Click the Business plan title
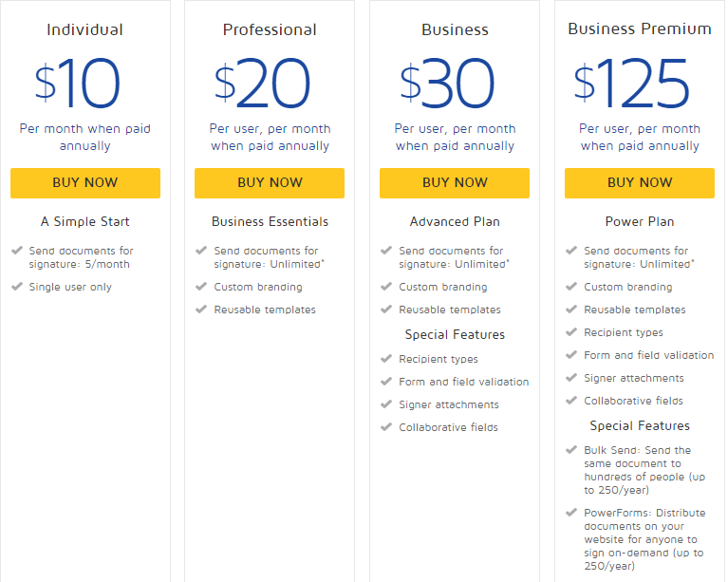Screen dimensions: 728x582 pyautogui.click(x=455, y=29)
